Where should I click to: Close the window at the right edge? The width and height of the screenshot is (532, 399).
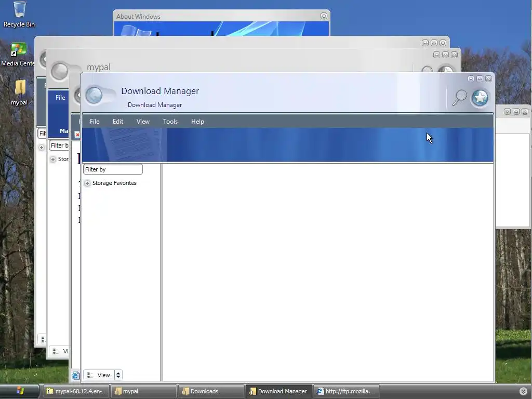(525, 111)
